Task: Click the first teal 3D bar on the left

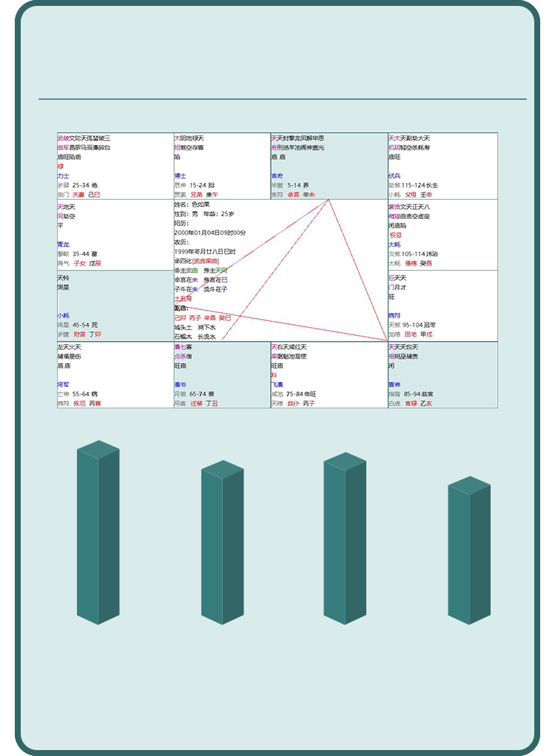Action: [x=98, y=533]
